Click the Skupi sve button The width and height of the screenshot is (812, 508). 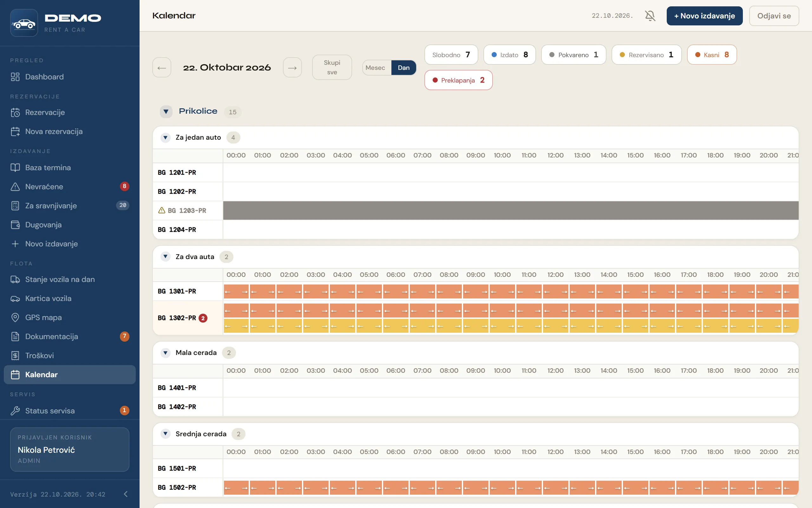332,67
